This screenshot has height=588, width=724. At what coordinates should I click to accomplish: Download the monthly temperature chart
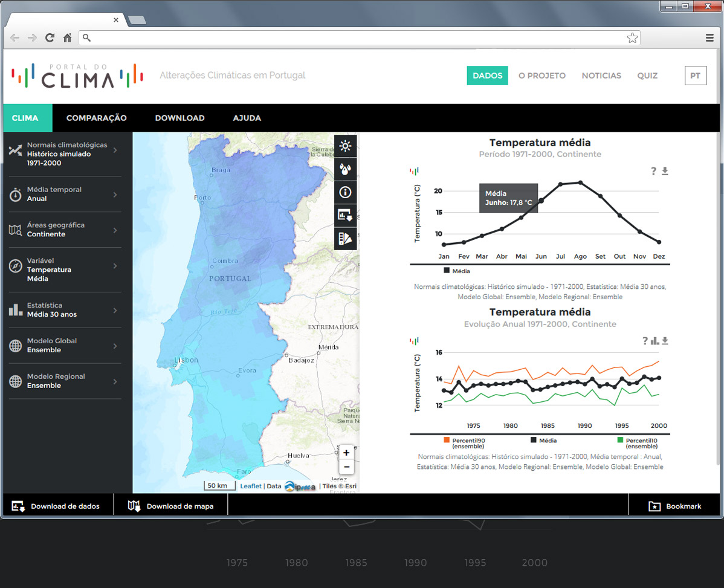pyautogui.click(x=665, y=172)
